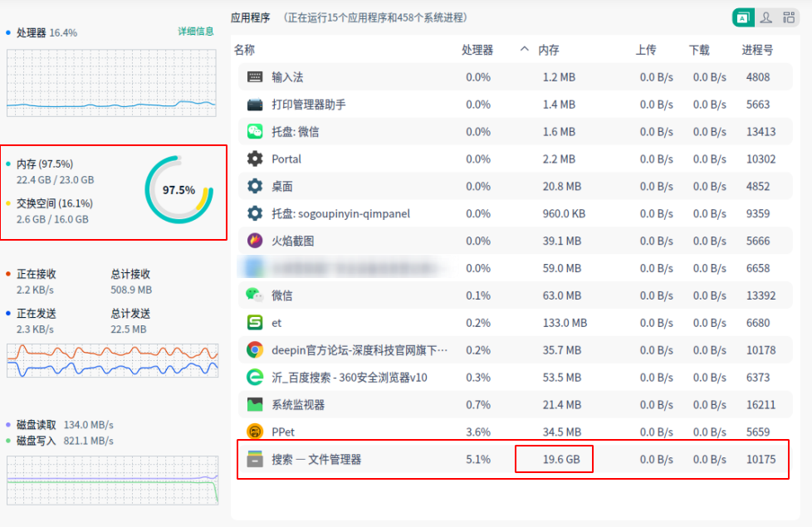This screenshot has width=812, height=527.
Task: Click the 火焰截图 flame icon
Action: click(x=255, y=241)
